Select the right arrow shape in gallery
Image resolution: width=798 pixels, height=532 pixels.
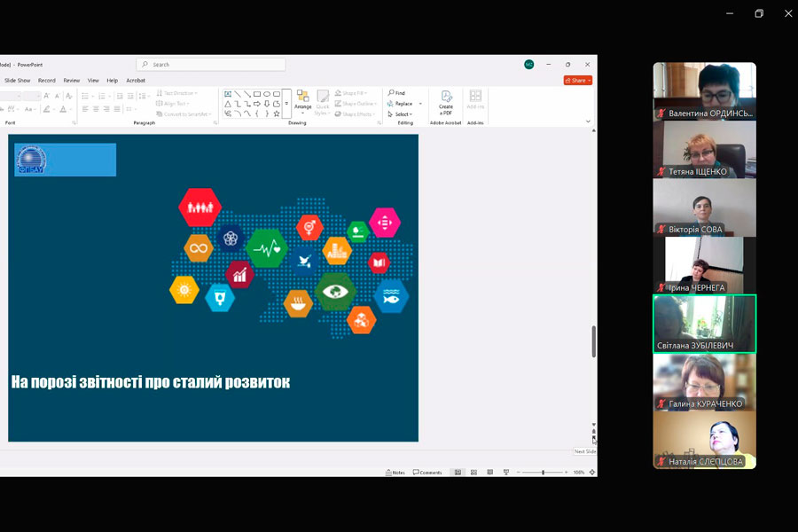pyautogui.click(x=257, y=104)
